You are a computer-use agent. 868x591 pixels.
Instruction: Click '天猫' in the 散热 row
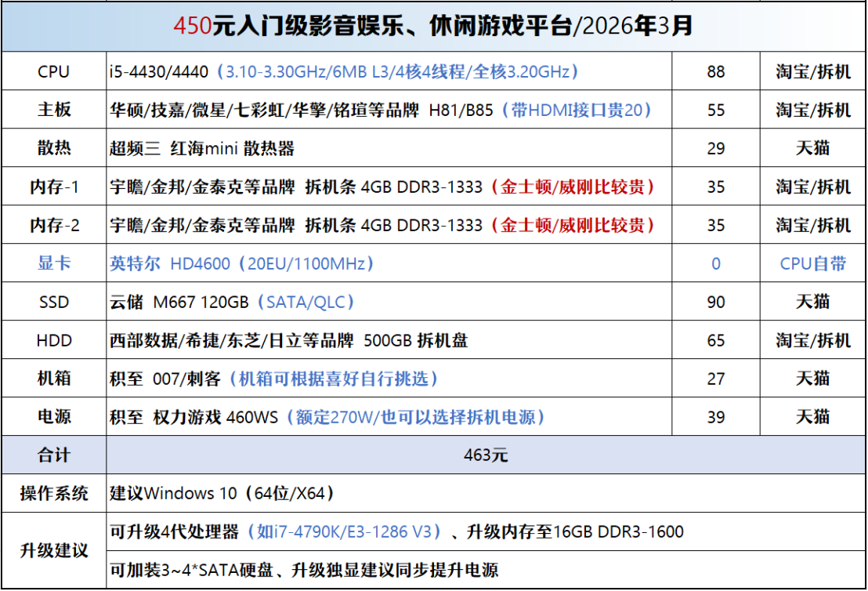[x=813, y=148]
